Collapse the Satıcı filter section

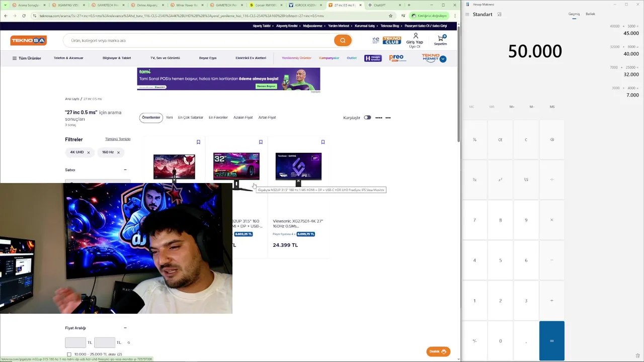click(125, 170)
